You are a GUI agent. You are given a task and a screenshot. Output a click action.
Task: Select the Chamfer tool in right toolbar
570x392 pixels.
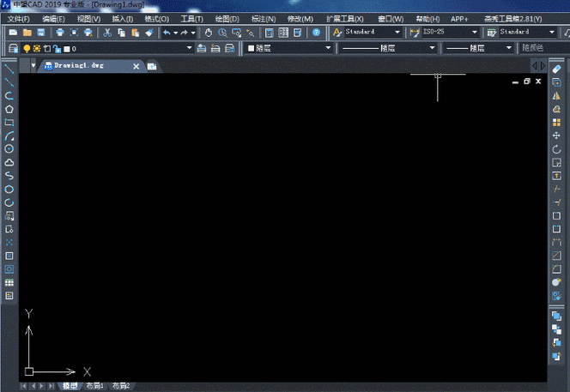[x=556, y=256]
